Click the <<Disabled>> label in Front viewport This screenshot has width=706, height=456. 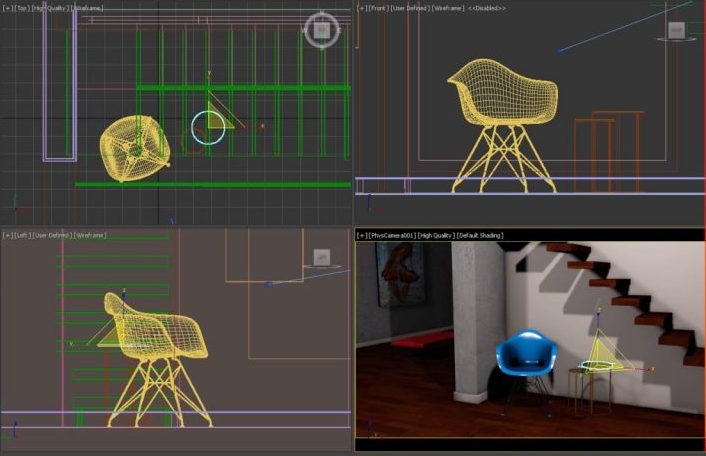pos(487,8)
